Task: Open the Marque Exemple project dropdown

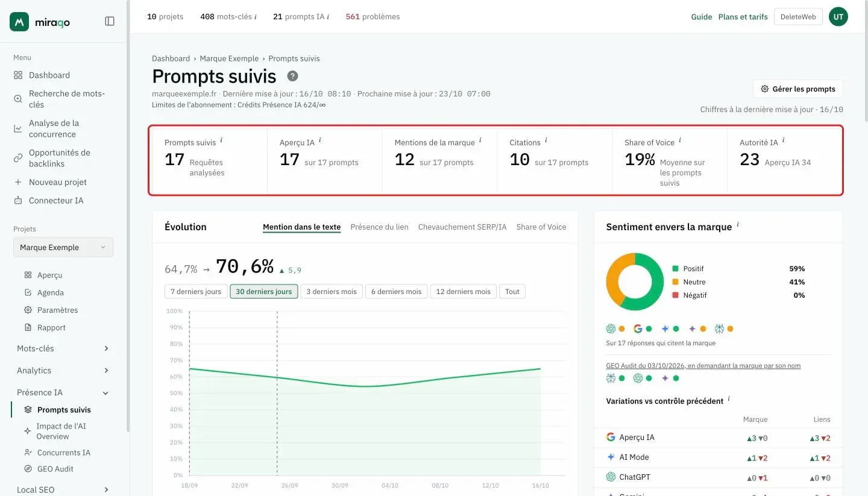Action: click(x=63, y=247)
